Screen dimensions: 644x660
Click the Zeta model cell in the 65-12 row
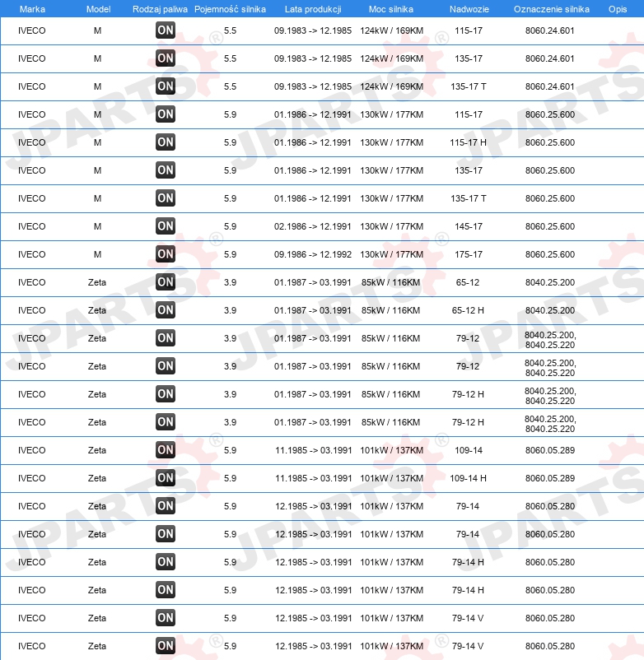(97, 282)
